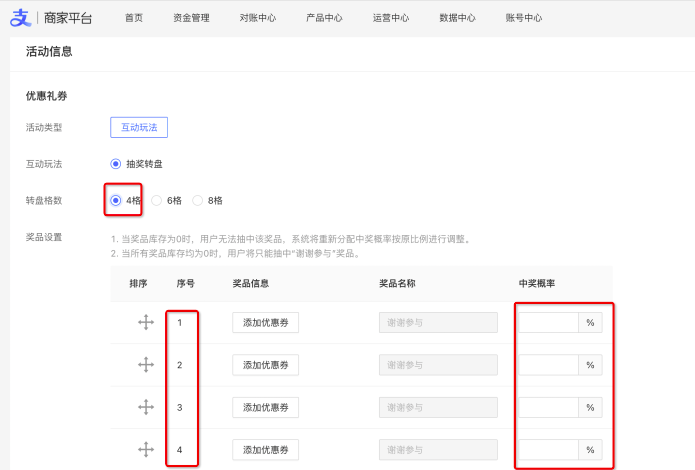Click the move icon in row 3
Viewport: 695px width, 470px height.
[x=145, y=407]
